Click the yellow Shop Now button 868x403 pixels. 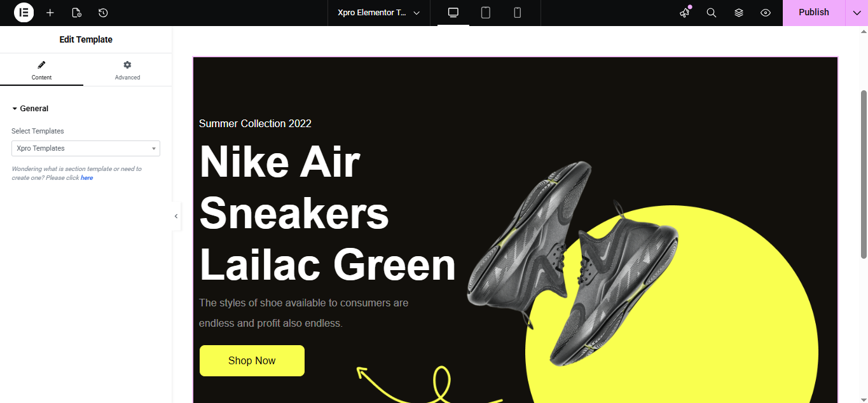[252, 360]
